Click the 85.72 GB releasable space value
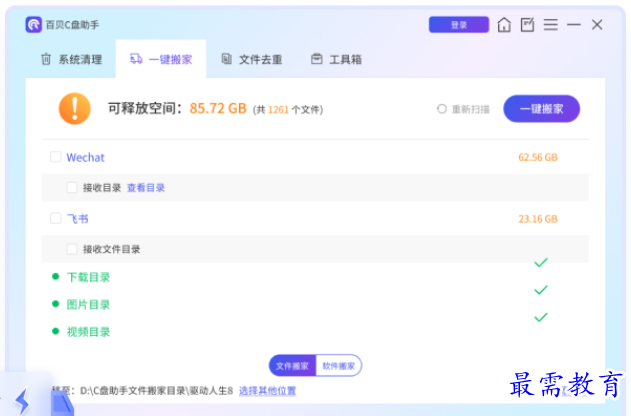631x416 pixels. [x=218, y=109]
